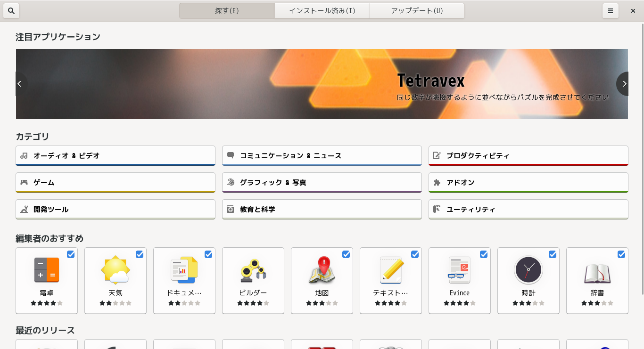Open the Tetravex featured banner
Viewport: 644px width, 349px height.
point(322,84)
